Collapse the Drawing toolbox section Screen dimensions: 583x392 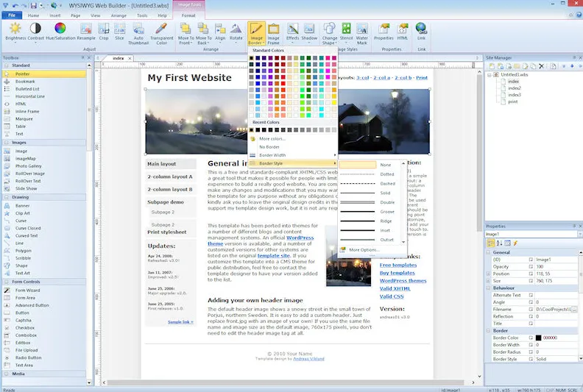coord(7,197)
